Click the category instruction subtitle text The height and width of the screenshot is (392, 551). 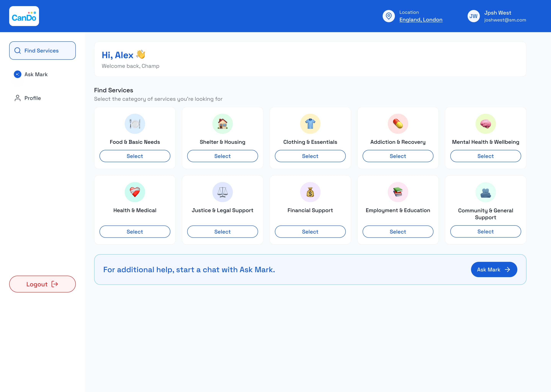(158, 99)
